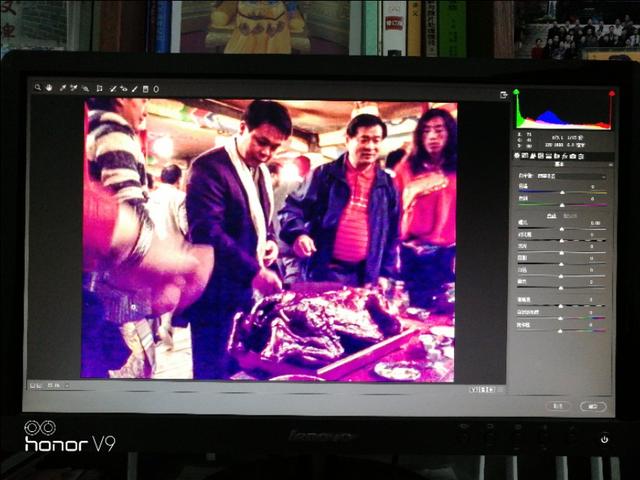Image resolution: width=640 pixels, height=480 pixels.
Task: Select the Red Eye Removal tool
Action: (x=124, y=89)
